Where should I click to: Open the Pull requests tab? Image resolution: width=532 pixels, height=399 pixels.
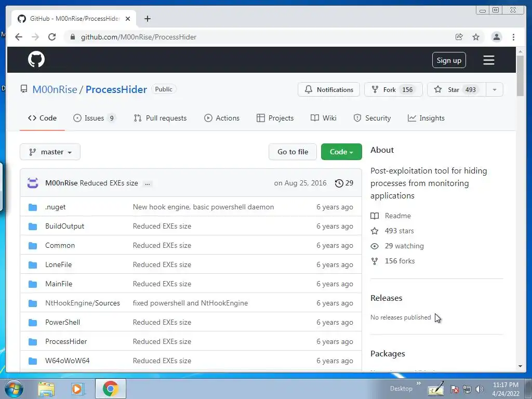[x=160, y=118]
